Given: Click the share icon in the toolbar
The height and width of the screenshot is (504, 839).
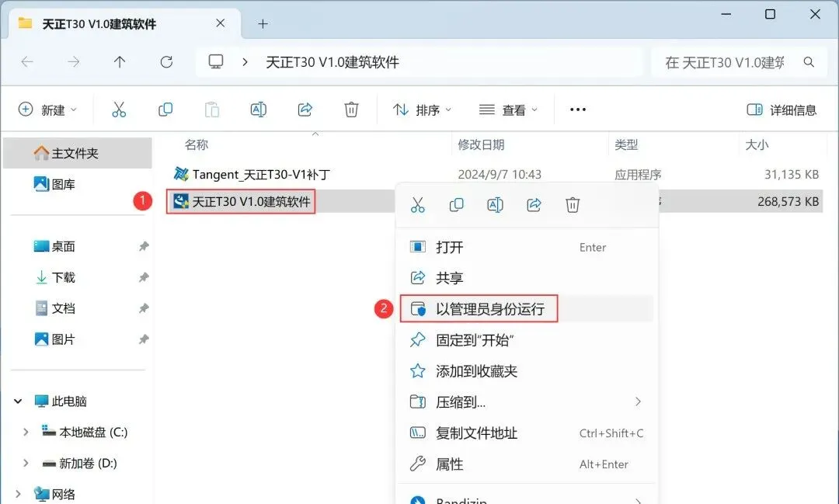Looking at the screenshot, I should (x=305, y=109).
